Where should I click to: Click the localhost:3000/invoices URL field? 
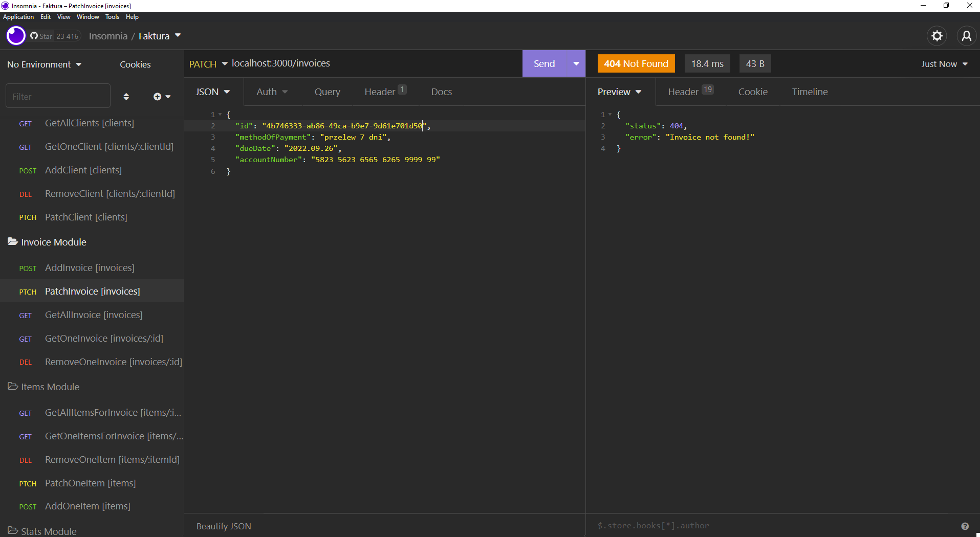tap(376, 63)
